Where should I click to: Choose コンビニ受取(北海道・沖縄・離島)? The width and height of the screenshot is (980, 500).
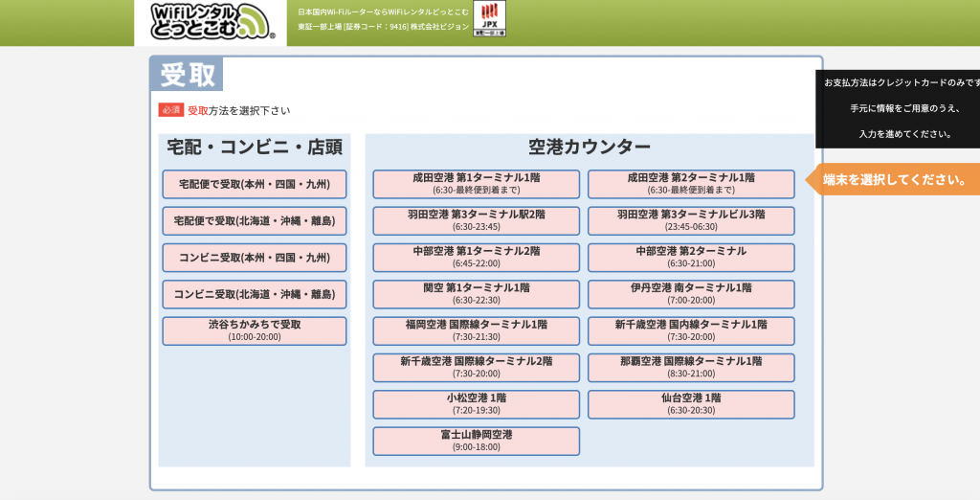255,294
